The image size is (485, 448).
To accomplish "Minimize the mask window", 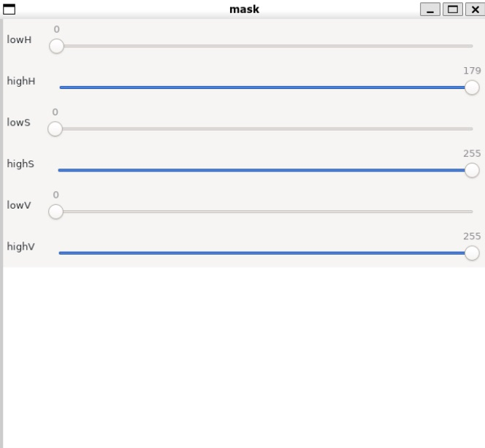I will (430, 9).
